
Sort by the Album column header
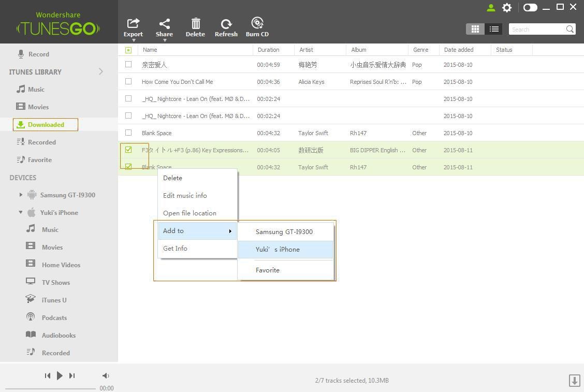[x=377, y=50]
